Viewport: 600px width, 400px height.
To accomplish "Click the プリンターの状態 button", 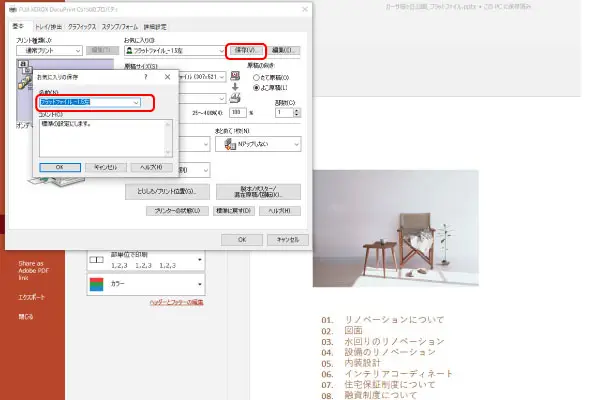I will point(177,211).
